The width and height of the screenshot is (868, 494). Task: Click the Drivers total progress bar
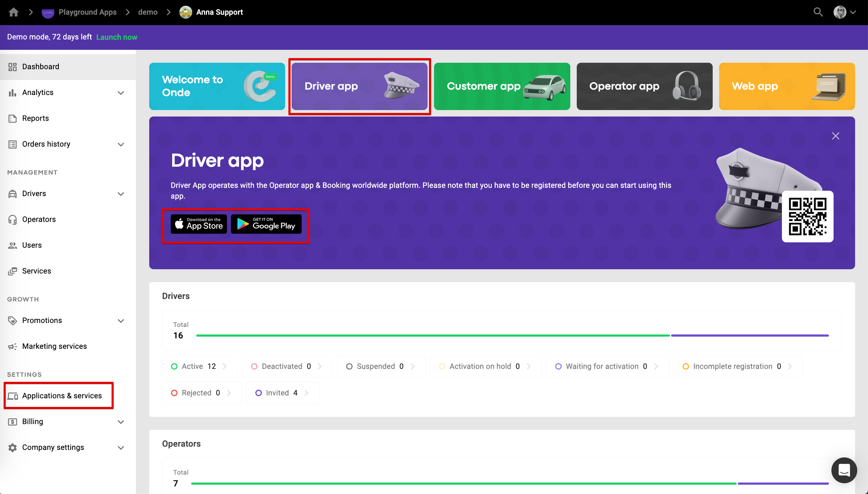point(512,336)
